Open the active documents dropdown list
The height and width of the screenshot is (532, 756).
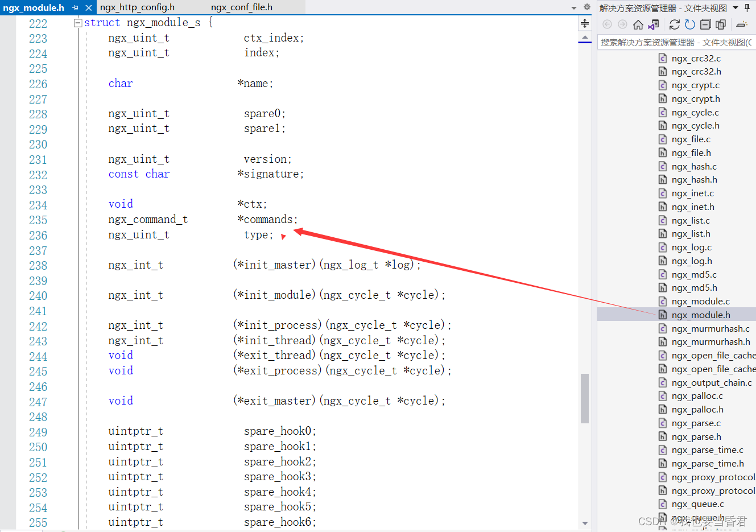(x=574, y=8)
